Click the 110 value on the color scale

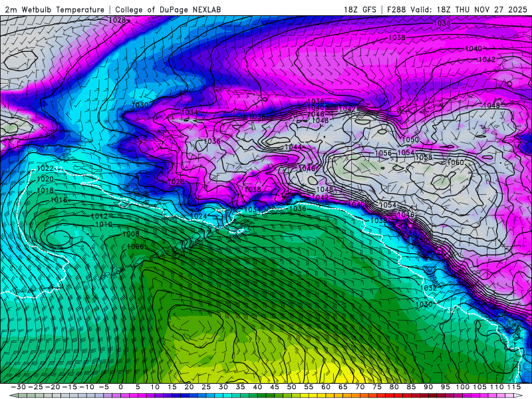(497, 387)
